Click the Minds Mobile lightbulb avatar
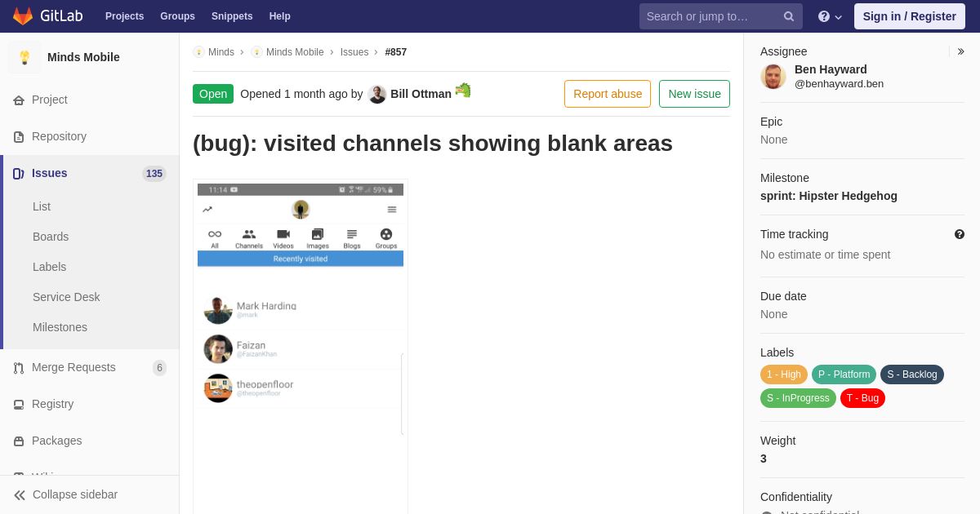 click(x=24, y=57)
